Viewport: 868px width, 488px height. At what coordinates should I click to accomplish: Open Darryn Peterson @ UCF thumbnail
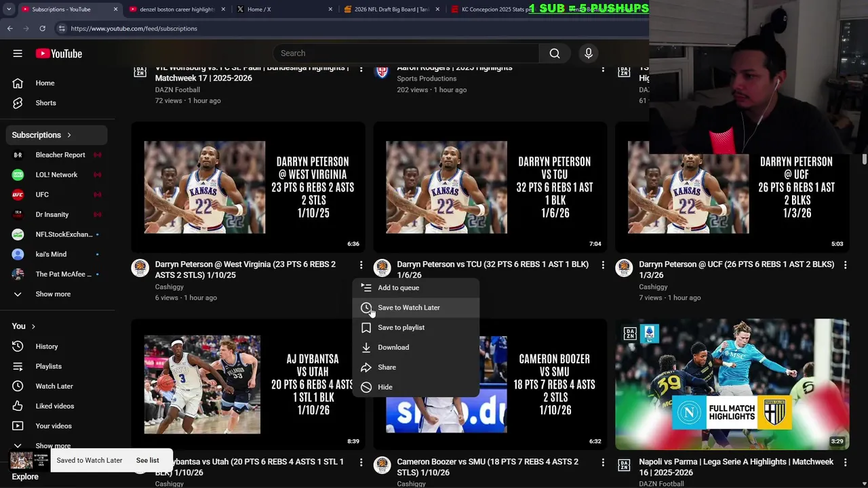(732, 187)
